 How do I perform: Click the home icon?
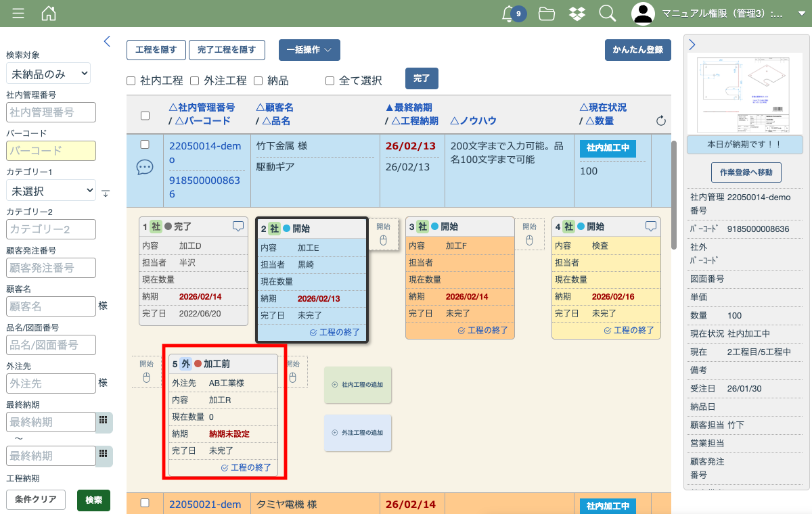[49, 14]
